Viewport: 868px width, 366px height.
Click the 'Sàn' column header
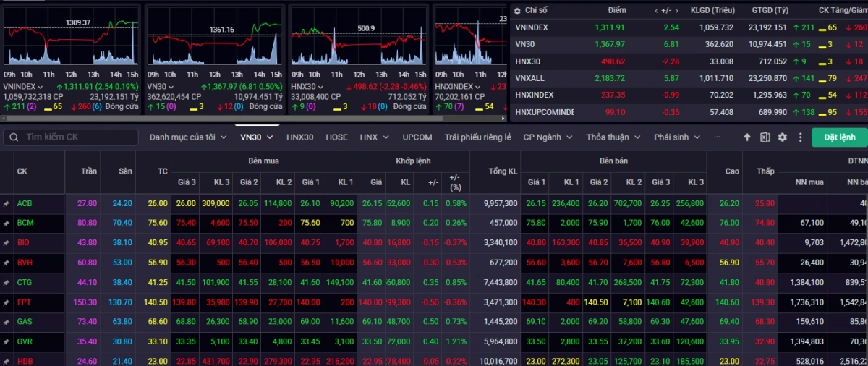pyautogui.click(x=126, y=171)
